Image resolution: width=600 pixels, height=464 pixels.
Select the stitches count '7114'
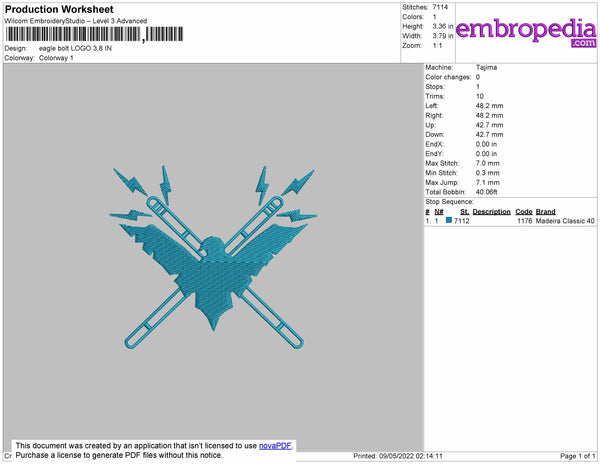tap(440, 7)
